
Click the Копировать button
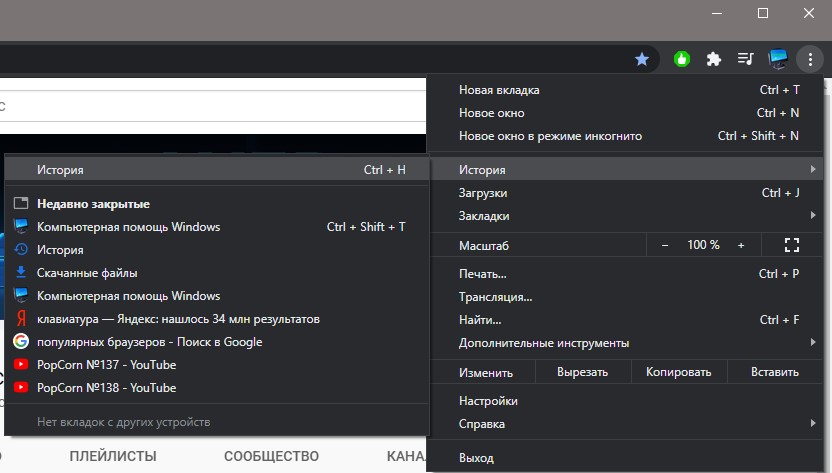click(678, 372)
